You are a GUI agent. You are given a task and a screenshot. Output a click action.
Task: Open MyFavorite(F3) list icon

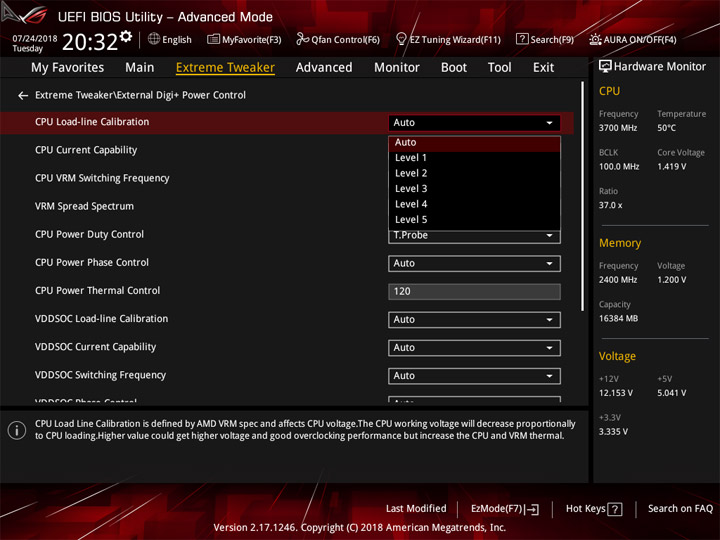[x=213, y=39]
